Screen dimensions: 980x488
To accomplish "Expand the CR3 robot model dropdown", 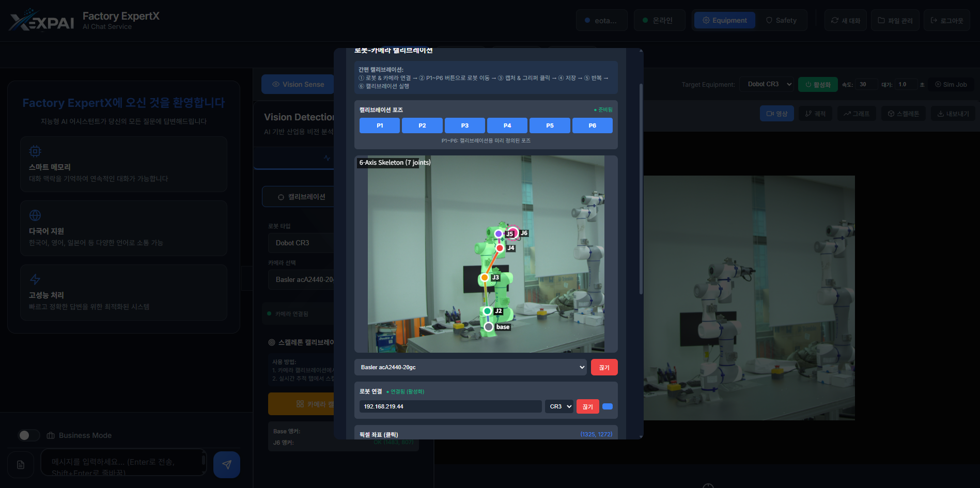I will [559, 406].
